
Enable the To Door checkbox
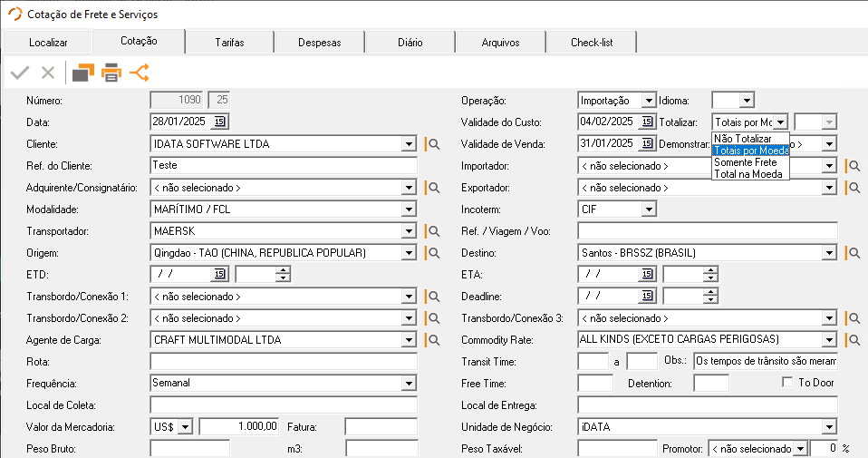coord(787,383)
